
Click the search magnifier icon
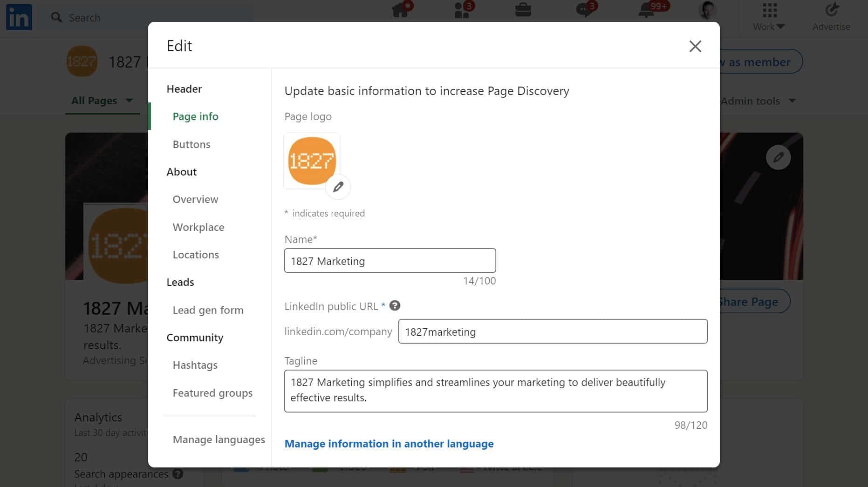pos(56,18)
